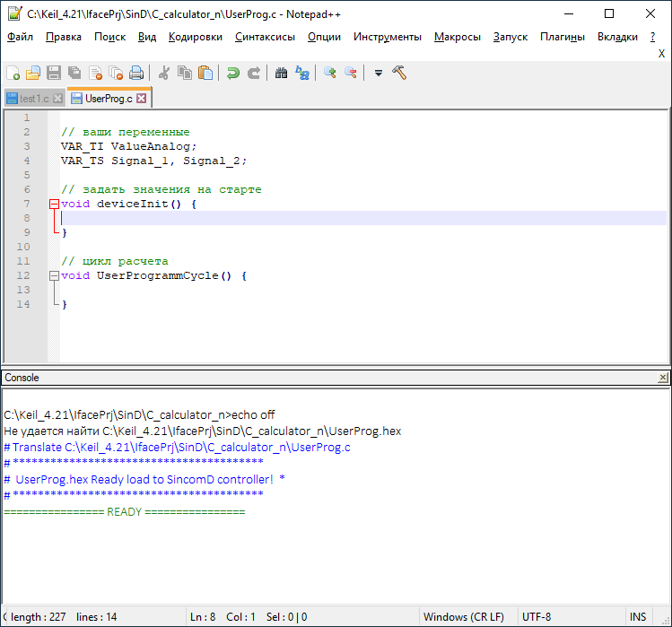Click the Open file folder icon
Image resolution: width=672 pixels, height=627 pixels.
pos(33,74)
